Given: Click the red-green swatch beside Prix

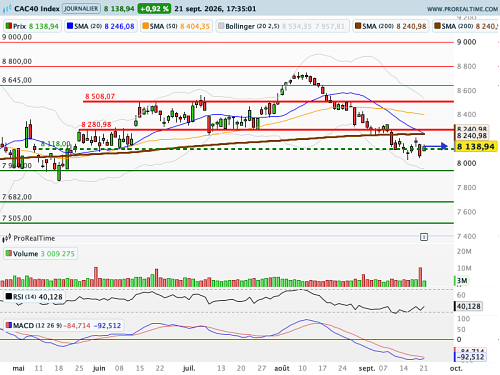Looking at the screenshot, I should click(9, 26).
